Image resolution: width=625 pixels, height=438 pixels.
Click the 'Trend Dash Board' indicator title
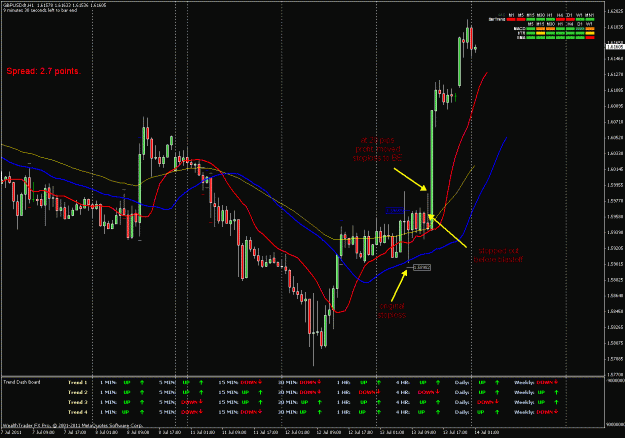22,382
